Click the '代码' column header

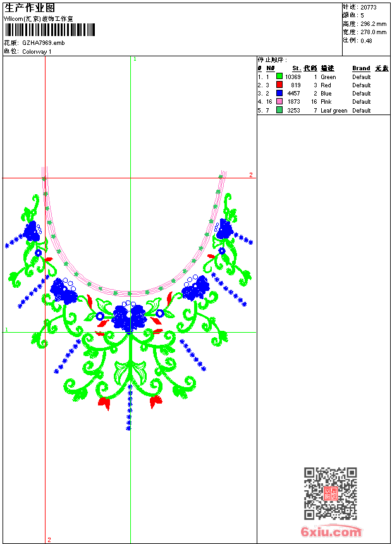tap(310, 68)
